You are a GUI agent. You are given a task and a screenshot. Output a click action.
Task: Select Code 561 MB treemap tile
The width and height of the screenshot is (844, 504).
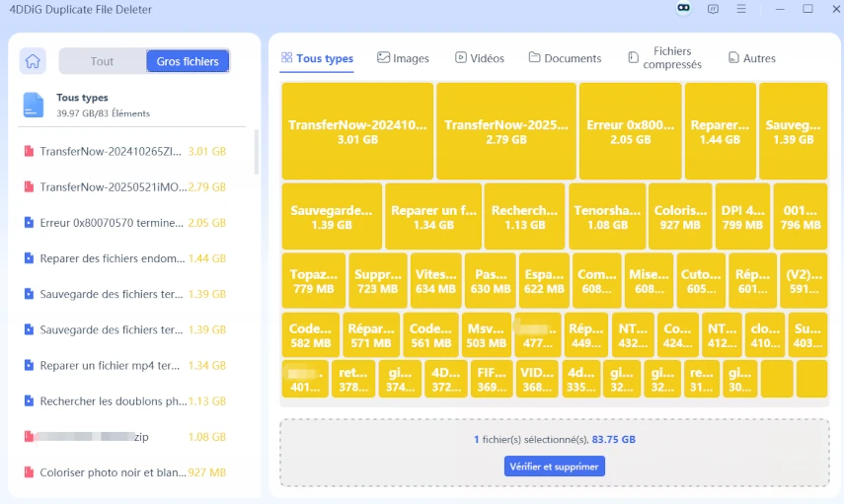pyautogui.click(x=431, y=335)
